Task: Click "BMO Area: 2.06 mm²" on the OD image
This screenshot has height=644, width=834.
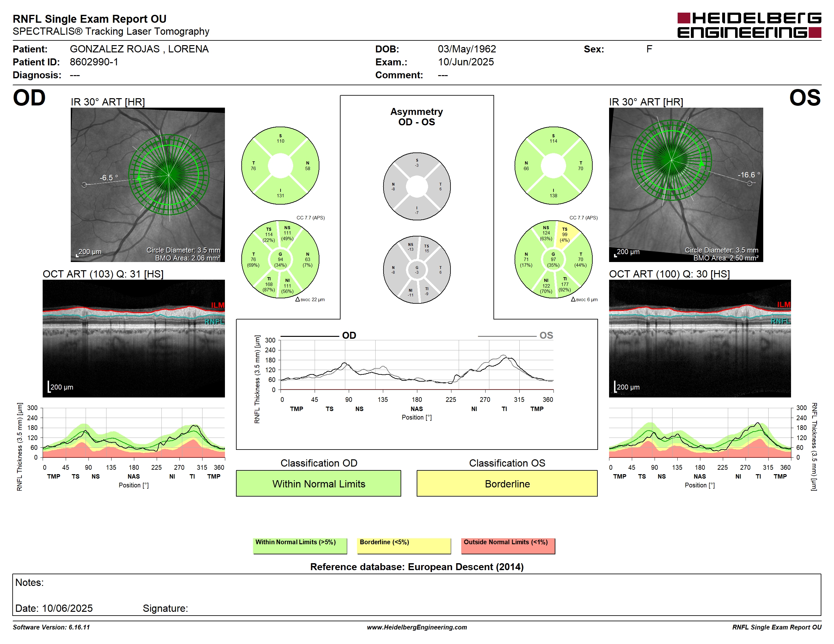Action: pyautogui.click(x=188, y=258)
